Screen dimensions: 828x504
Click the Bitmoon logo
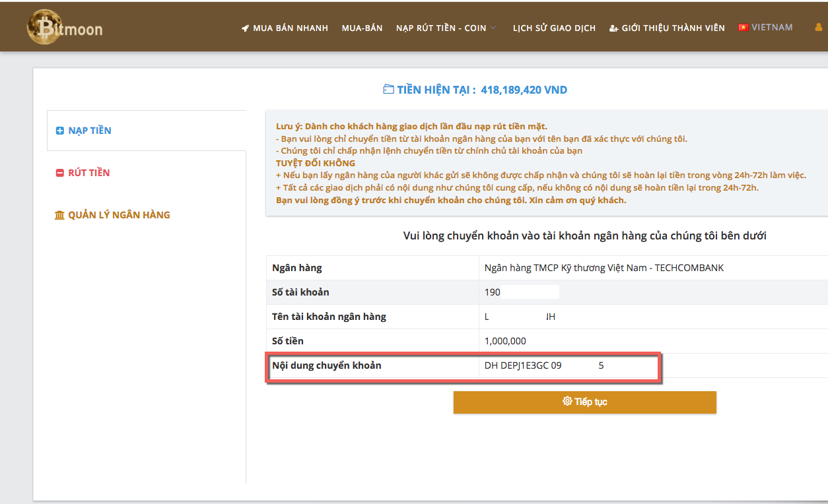[65, 27]
